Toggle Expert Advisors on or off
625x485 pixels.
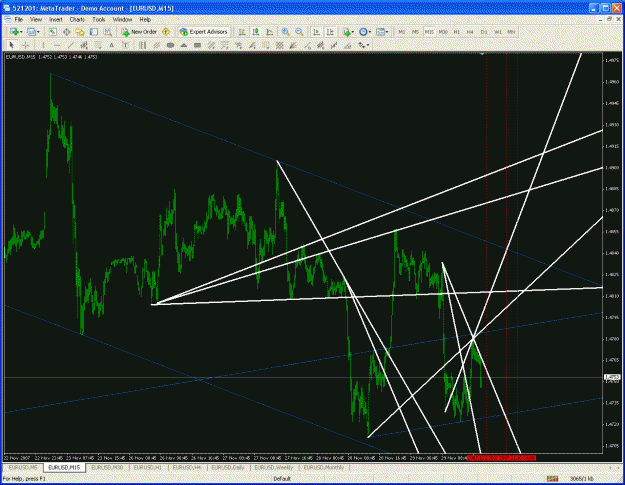coord(203,32)
